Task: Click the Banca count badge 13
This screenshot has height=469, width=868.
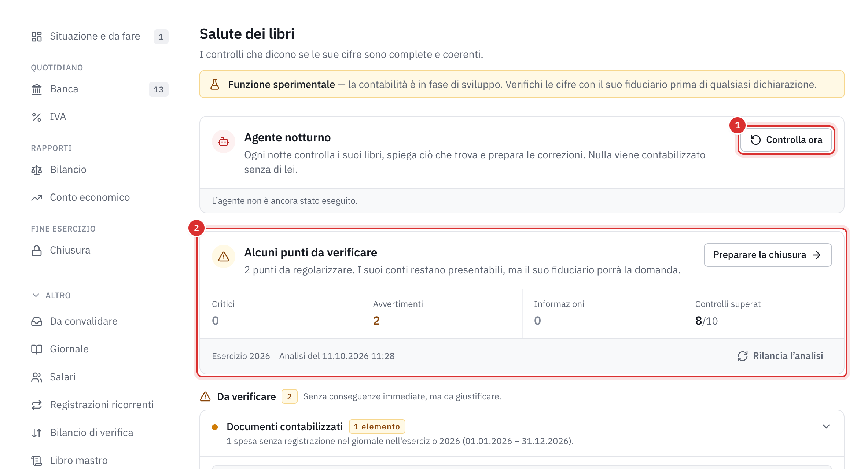Action: tap(159, 89)
